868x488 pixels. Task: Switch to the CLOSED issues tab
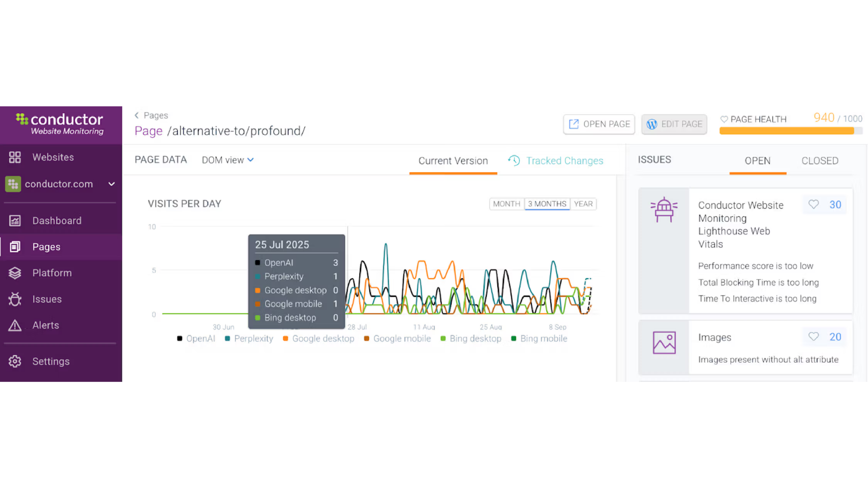click(819, 161)
